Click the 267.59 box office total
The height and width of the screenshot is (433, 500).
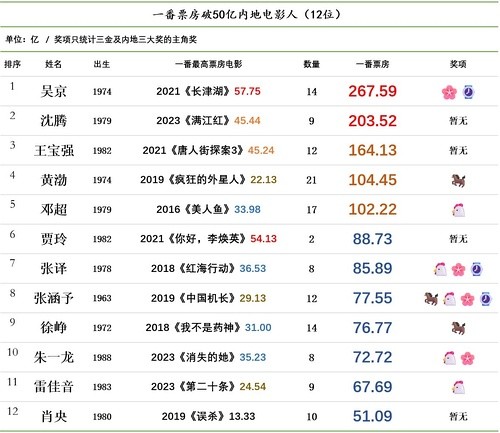coord(372,91)
